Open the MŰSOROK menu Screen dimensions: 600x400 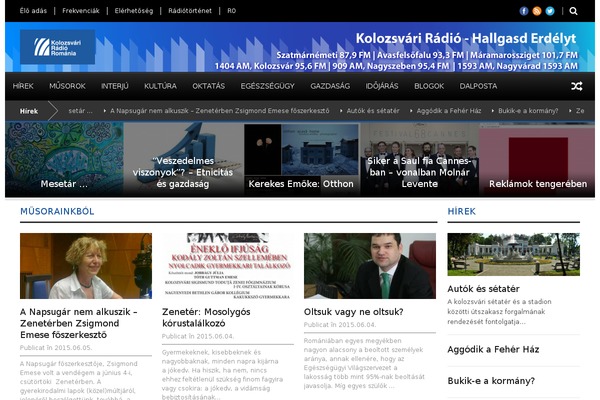click(67, 86)
